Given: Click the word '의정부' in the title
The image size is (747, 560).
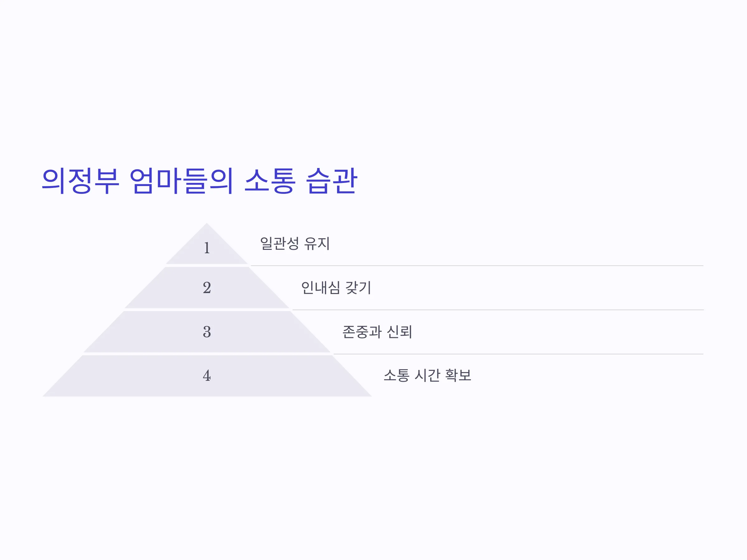Looking at the screenshot, I should coord(80,181).
